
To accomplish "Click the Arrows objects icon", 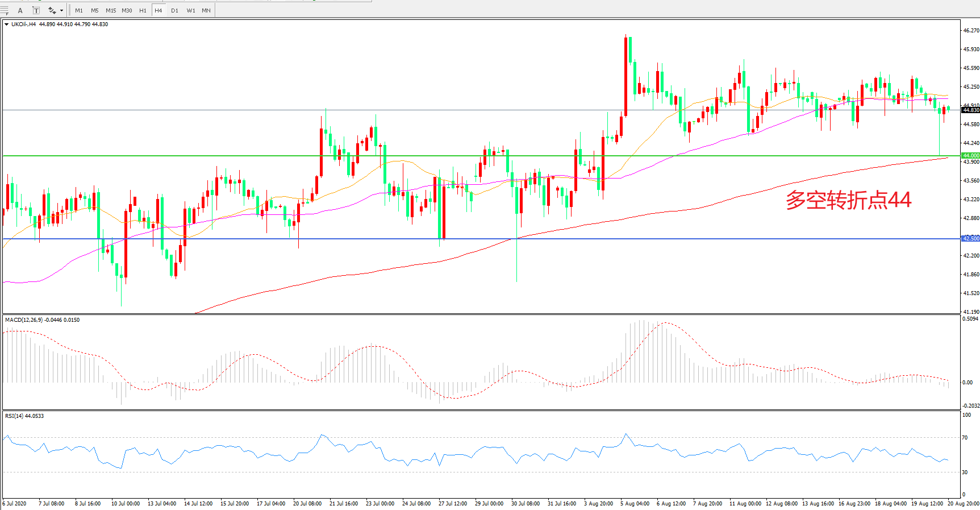I will 52,10.
